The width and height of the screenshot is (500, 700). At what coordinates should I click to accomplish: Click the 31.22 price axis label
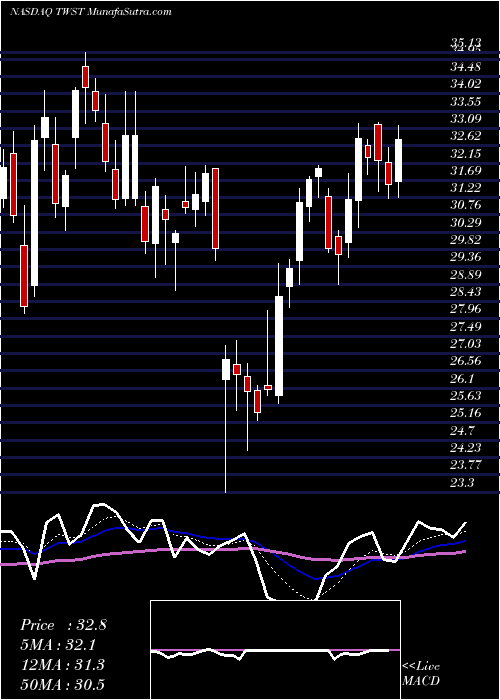[466, 188]
